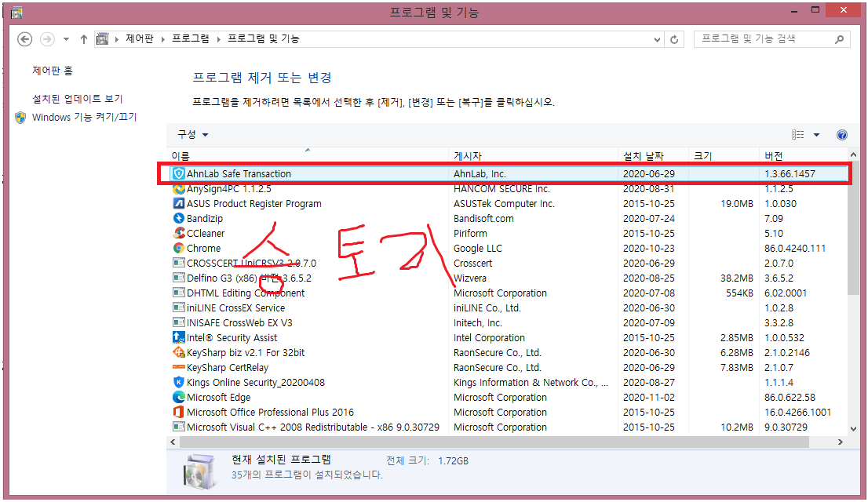This screenshot has height=502, width=868.
Task: Click the view options list icon
Action: coord(797,135)
